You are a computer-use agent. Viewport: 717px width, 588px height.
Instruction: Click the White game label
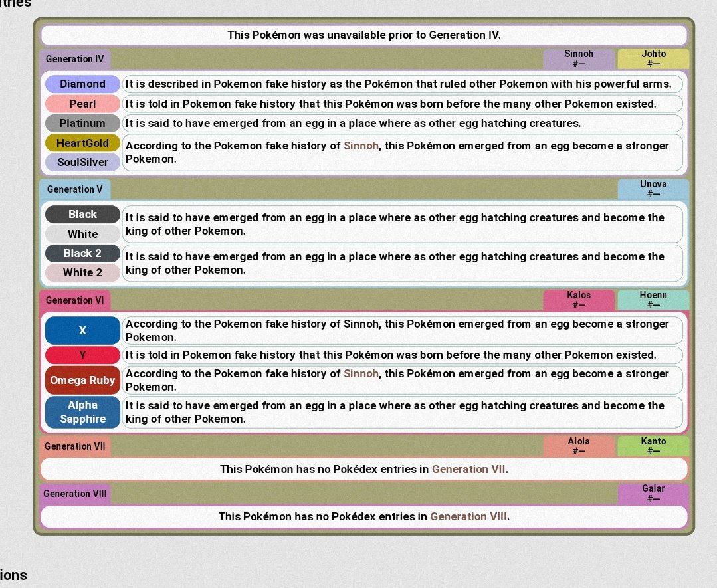point(82,234)
